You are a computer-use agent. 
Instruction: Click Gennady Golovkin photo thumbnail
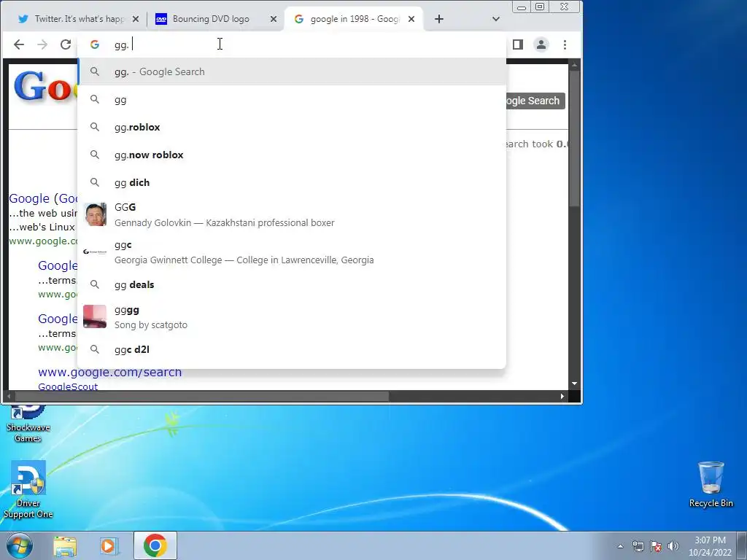click(96, 215)
